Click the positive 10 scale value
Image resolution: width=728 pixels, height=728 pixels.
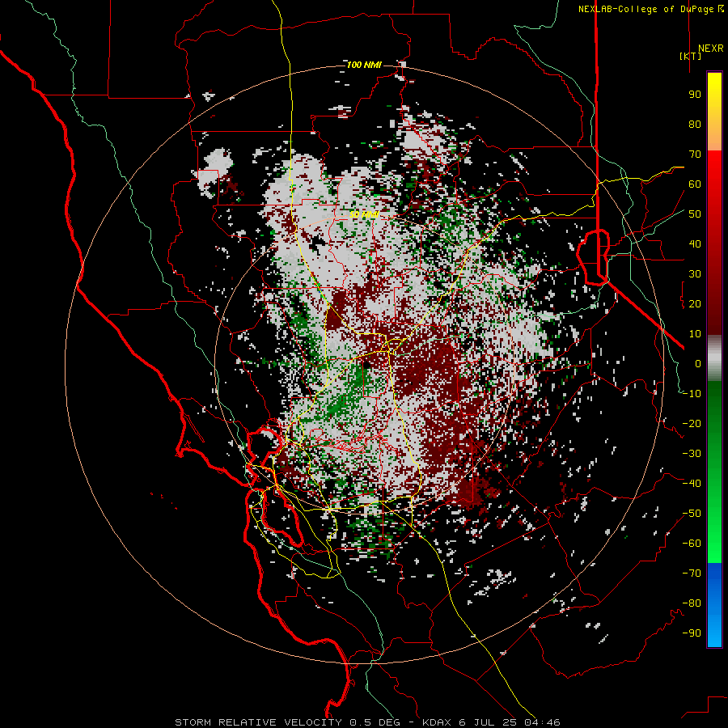click(x=695, y=334)
